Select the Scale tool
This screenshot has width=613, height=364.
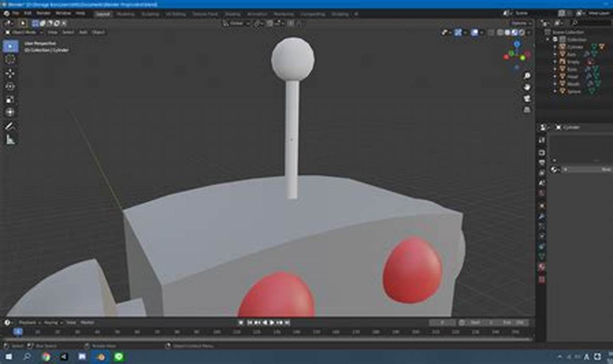point(11,100)
